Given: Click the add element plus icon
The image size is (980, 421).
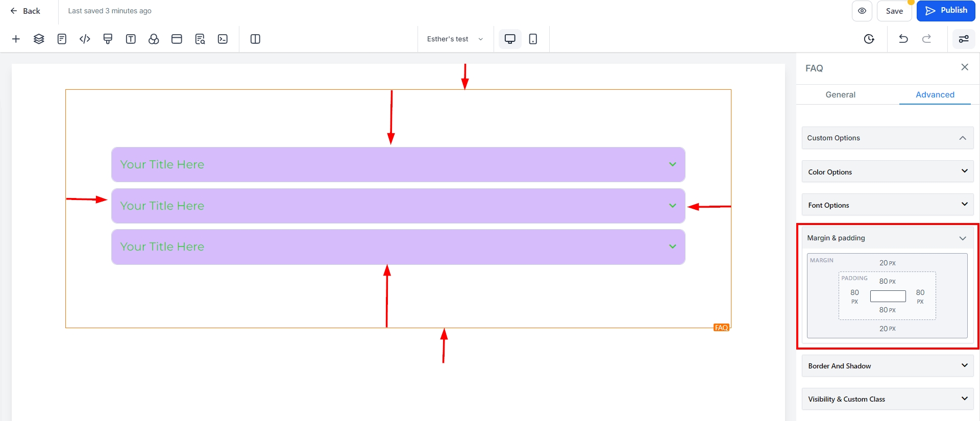Looking at the screenshot, I should click(16, 39).
